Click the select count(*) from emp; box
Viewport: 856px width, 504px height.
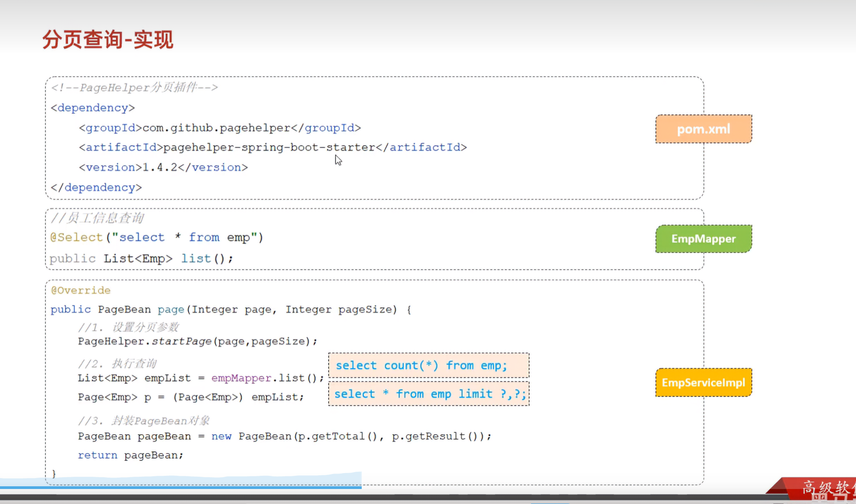pos(429,365)
